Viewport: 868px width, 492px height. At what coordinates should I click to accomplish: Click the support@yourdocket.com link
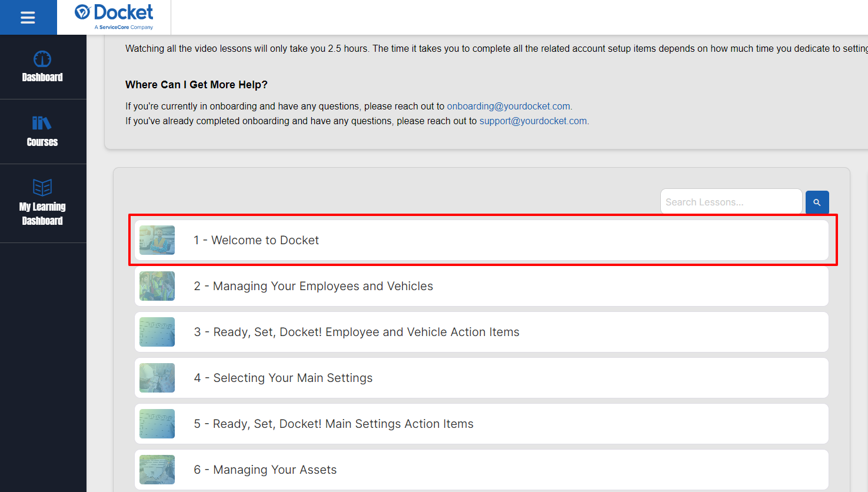coord(533,121)
